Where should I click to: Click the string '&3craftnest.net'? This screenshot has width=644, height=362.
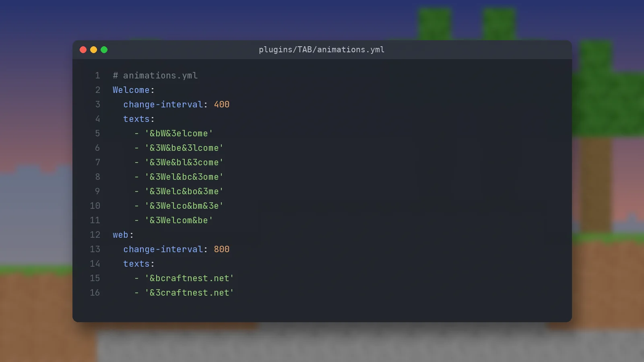point(190,293)
